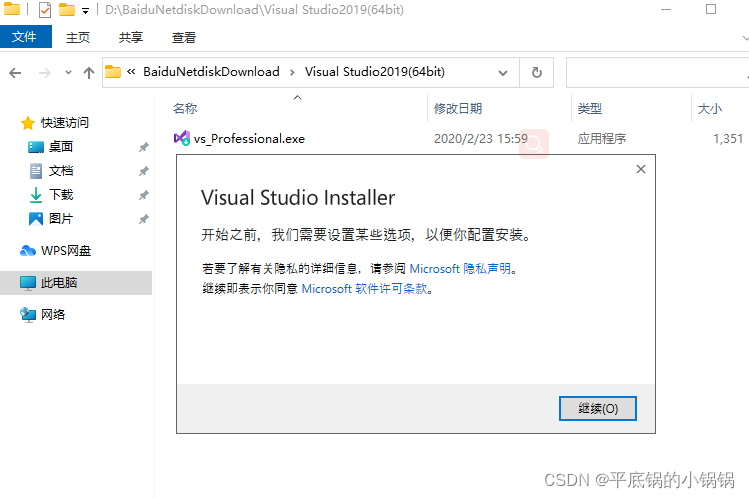The height and width of the screenshot is (498, 749).
Task: Click the folder icon in address bar
Action: pyautogui.click(x=113, y=72)
